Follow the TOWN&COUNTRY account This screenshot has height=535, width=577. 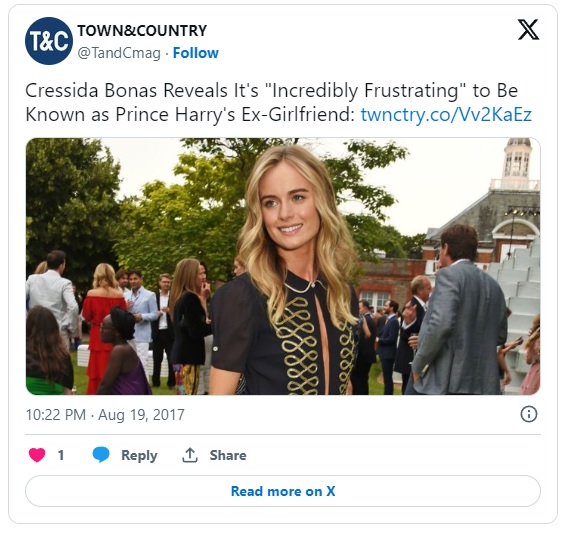click(x=195, y=53)
